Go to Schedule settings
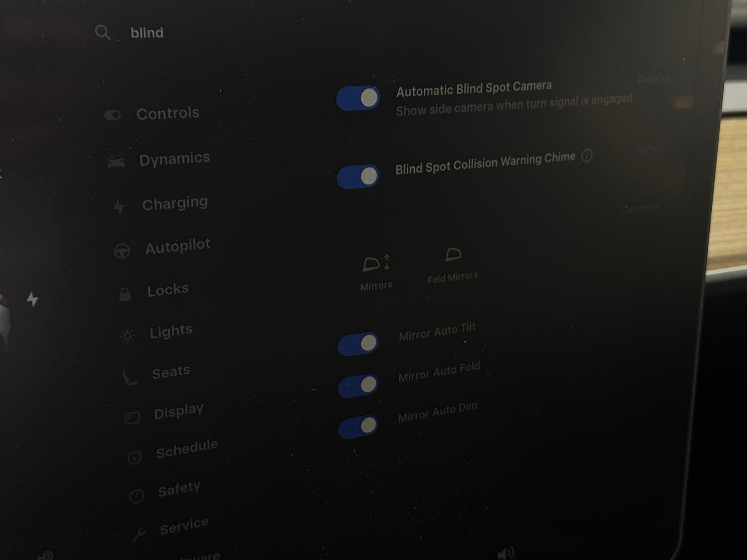 tap(187, 448)
